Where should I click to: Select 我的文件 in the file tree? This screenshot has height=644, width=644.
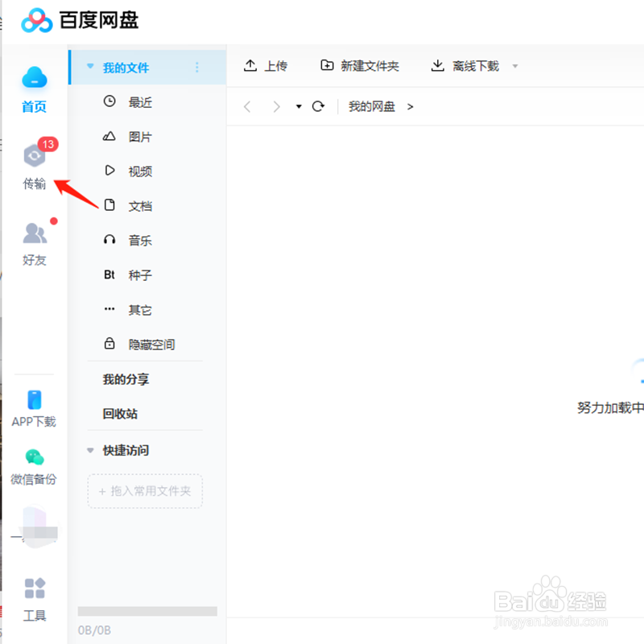pyautogui.click(x=147, y=68)
